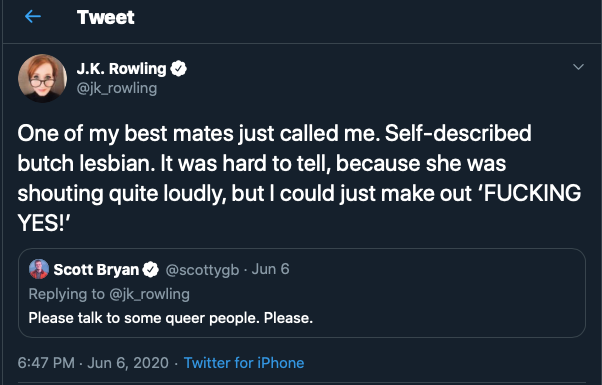Open the 6:47 PM timestamp
602x385 pixels.
[x=46, y=363]
